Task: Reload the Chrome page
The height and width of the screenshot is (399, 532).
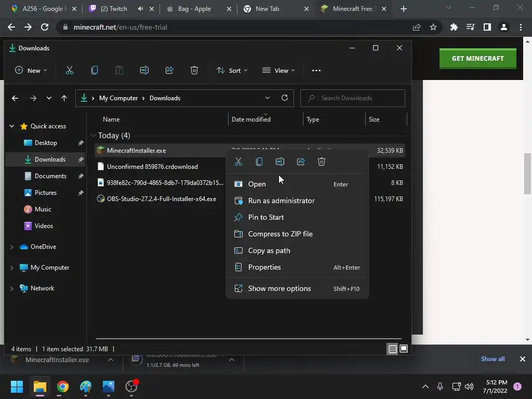Action: (x=45, y=27)
